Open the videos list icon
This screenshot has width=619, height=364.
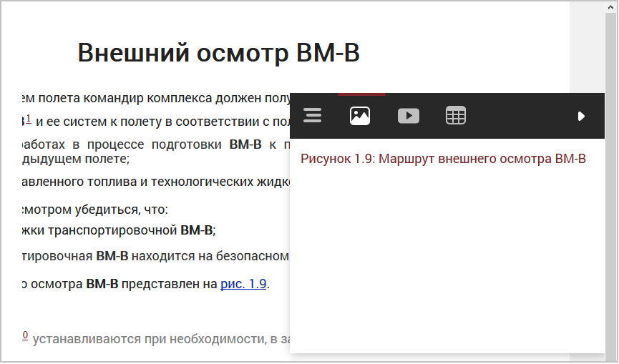click(x=408, y=116)
